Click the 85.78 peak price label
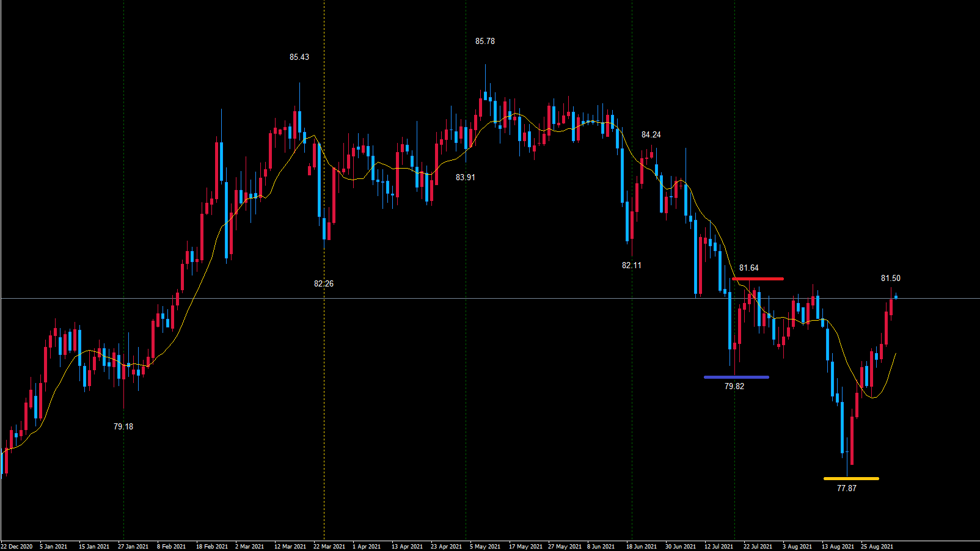This screenshot has height=551, width=980. point(485,42)
